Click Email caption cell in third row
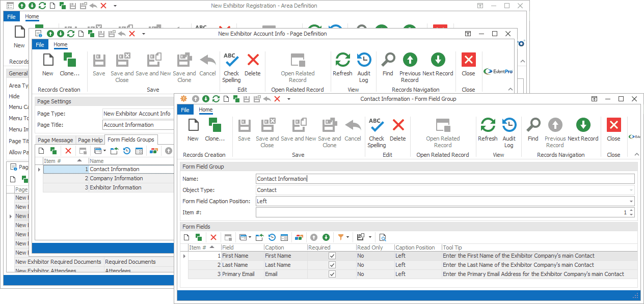Image resolution: width=644 pixels, height=304 pixels. (285, 274)
